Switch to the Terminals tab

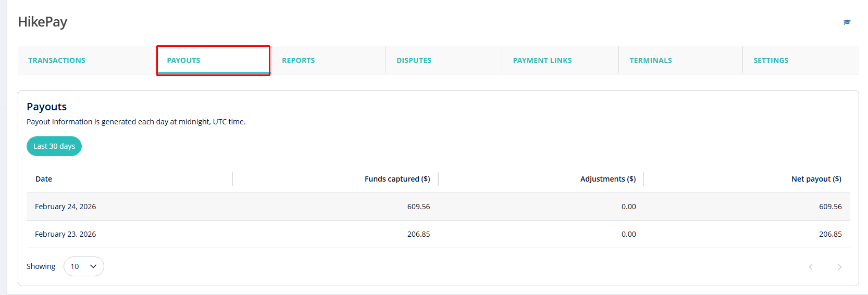tap(650, 60)
